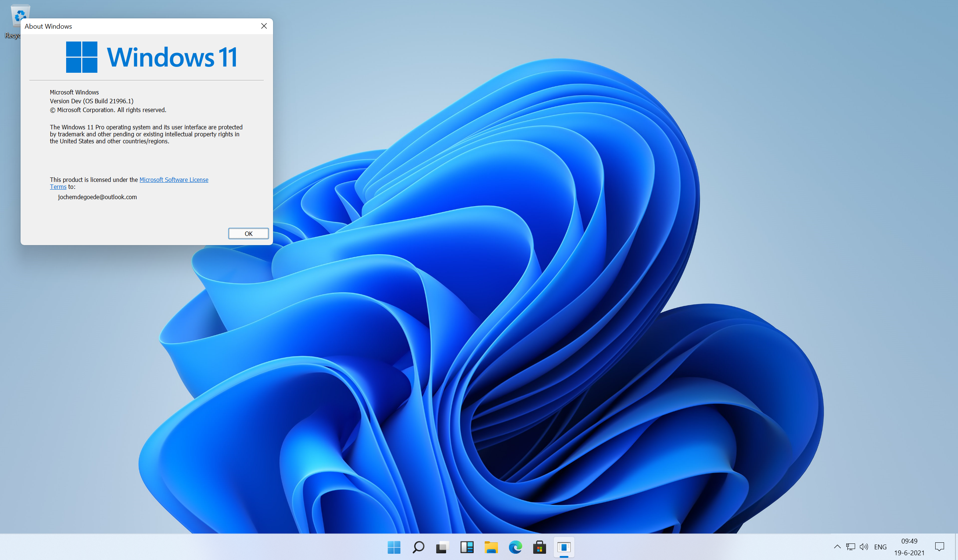Launch Microsoft Edge from the taskbar

pyautogui.click(x=515, y=547)
